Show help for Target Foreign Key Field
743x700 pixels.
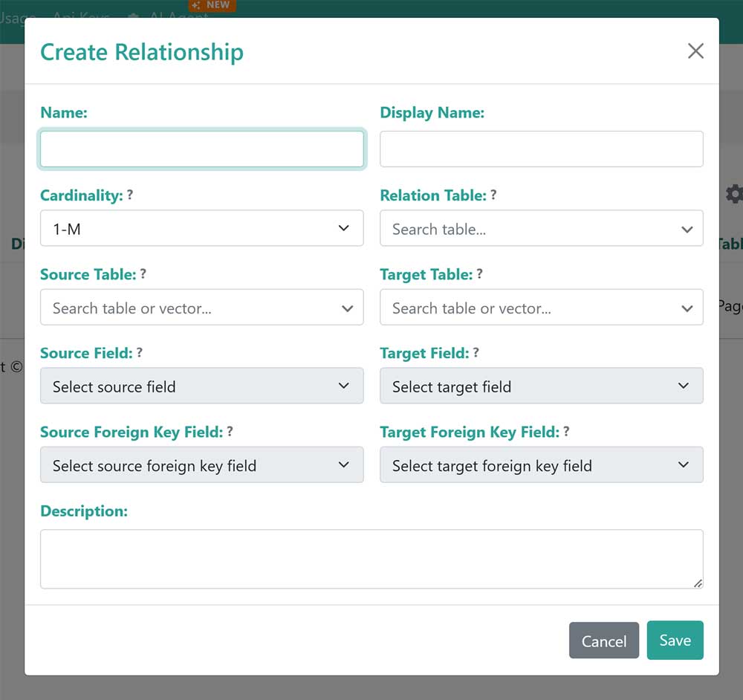click(x=566, y=432)
